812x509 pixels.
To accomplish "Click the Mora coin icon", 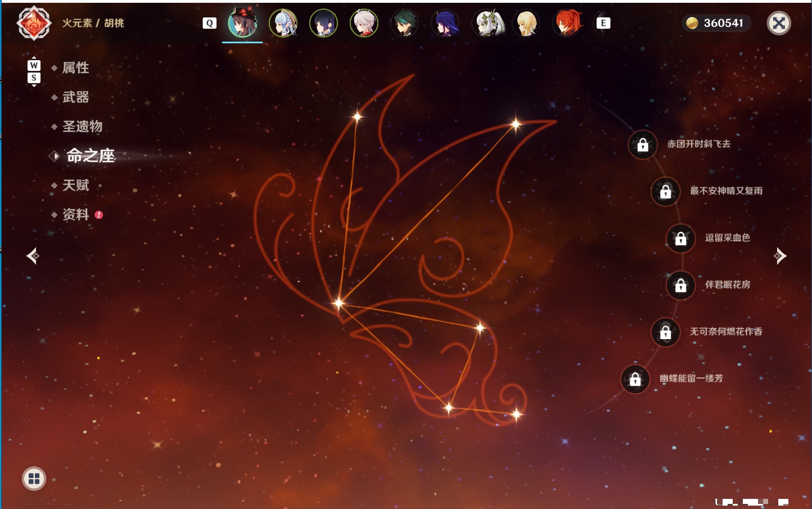I will (x=692, y=23).
